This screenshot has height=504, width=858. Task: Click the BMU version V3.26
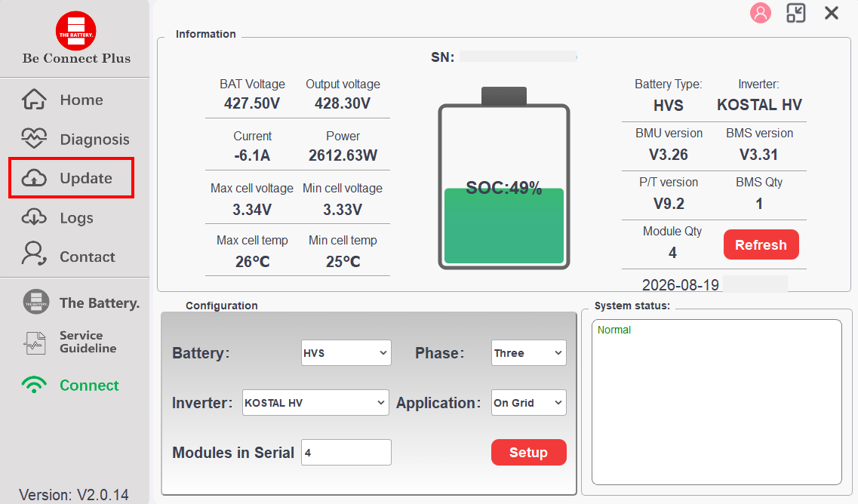coord(668,155)
